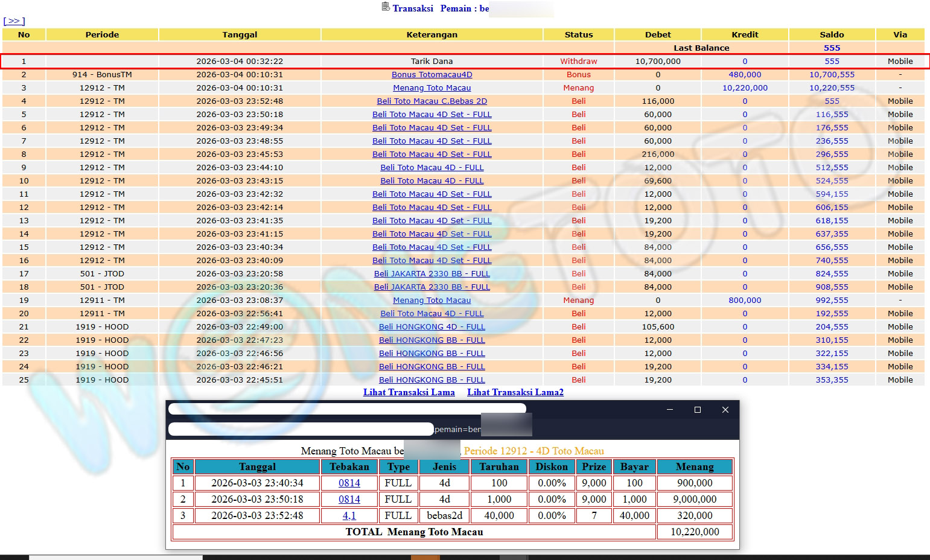Click Lihat Transaksi Lama2 link

pos(515,392)
